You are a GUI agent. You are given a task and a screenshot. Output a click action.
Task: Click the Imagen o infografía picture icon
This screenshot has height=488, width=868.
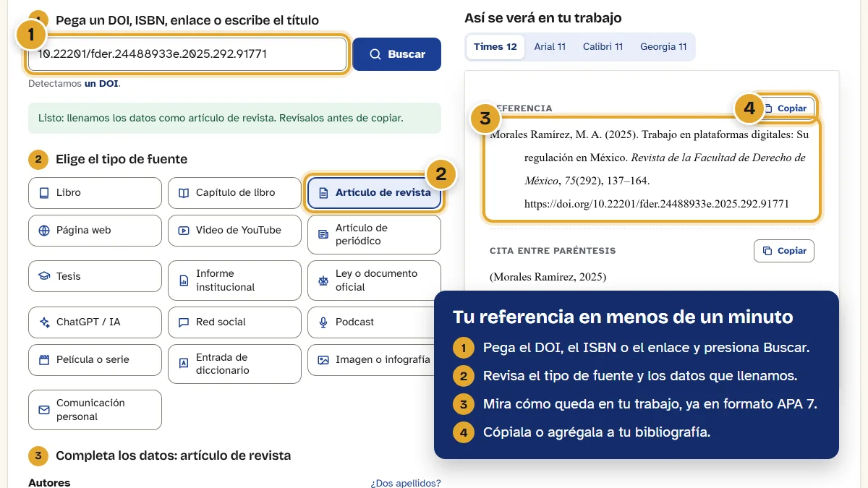pos(323,360)
